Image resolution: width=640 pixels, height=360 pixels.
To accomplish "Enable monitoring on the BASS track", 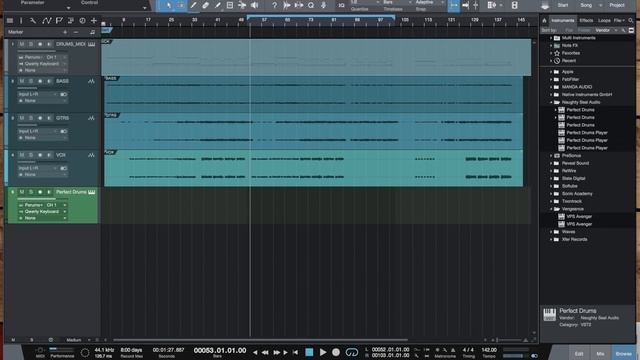I will pyautogui.click(x=49, y=81).
